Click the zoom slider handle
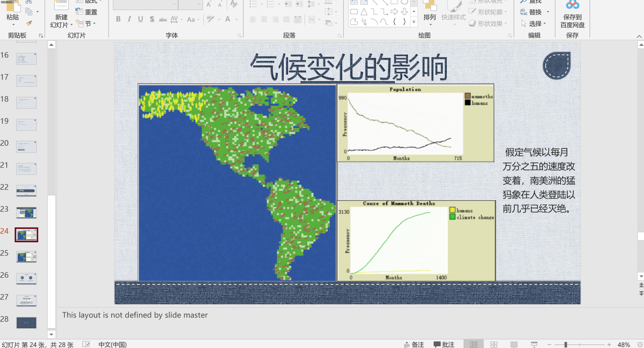 565,345
